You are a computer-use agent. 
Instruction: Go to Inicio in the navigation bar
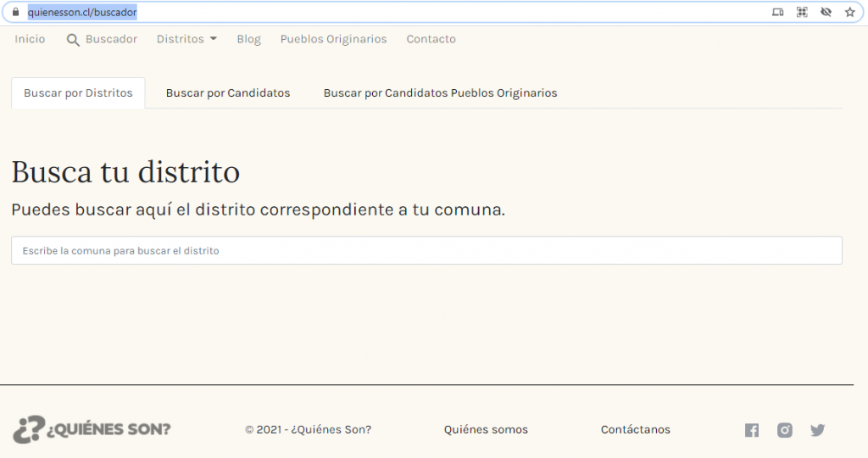tap(30, 39)
